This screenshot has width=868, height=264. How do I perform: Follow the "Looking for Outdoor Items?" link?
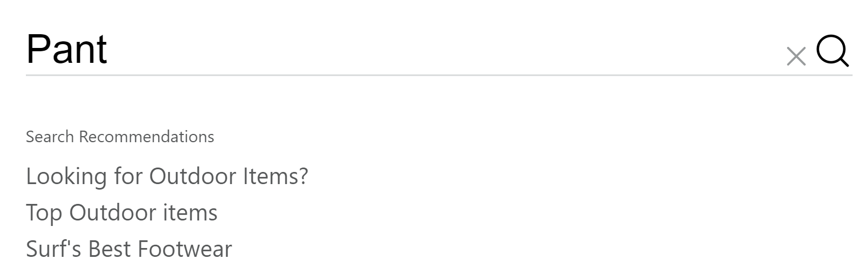167,176
